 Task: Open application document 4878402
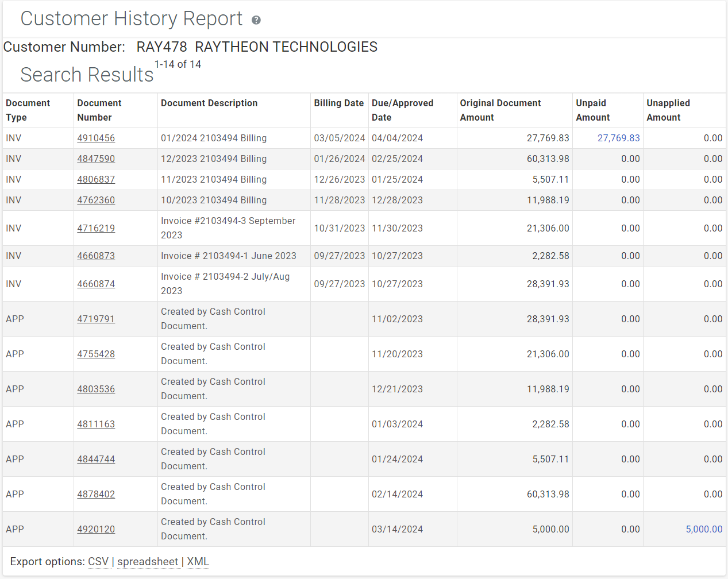point(96,494)
